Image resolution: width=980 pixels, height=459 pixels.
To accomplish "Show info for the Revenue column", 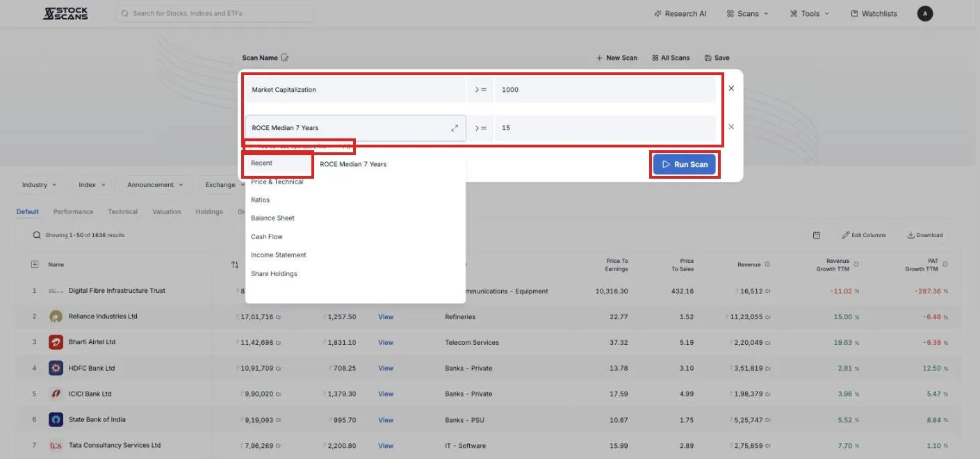I will tap(767, 264).
